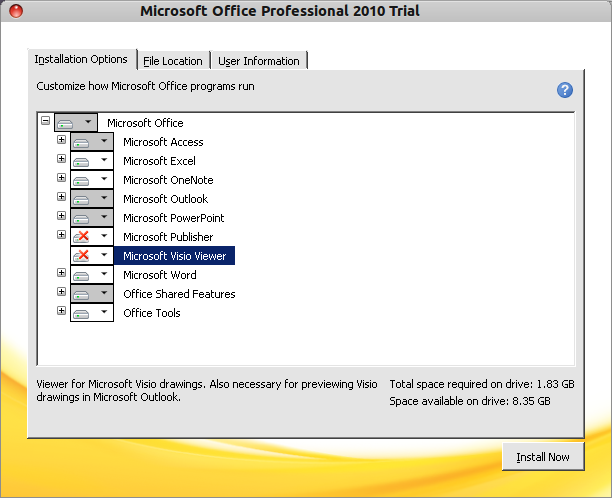The height and width of the screenshot is (498, 612).
Task: Open not-available dropdown for Microsoft Visio Viewer
Action: tap(92, 256)
